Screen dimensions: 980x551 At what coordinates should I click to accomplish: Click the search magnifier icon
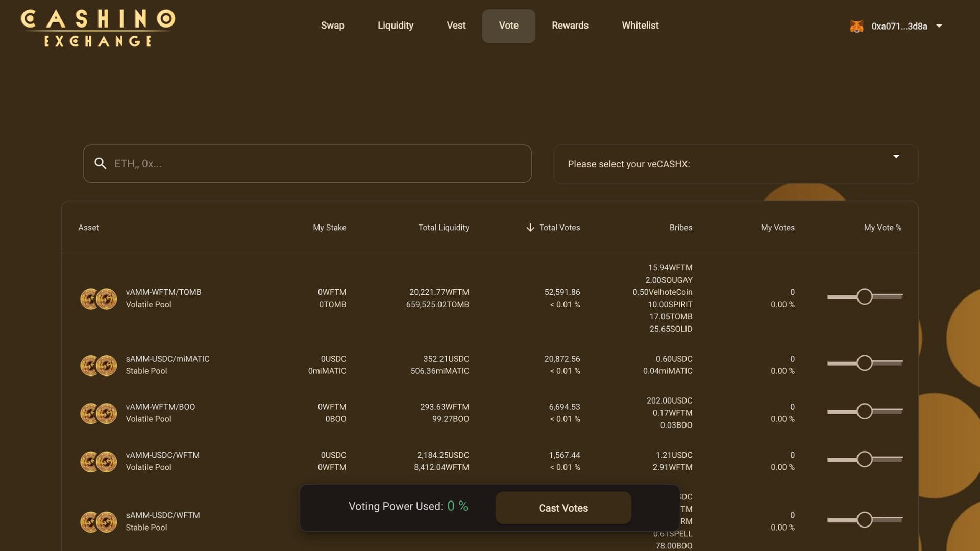tap(101, 163)
